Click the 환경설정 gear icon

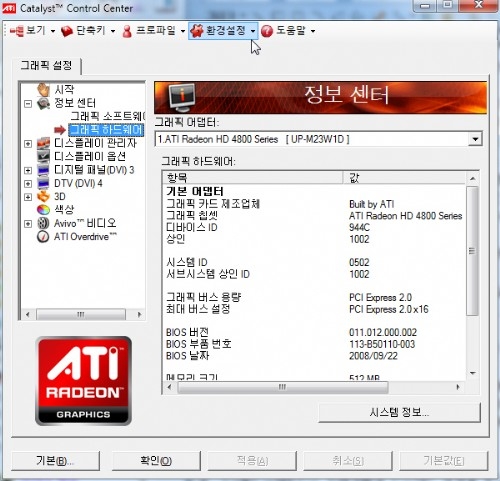point(196,31)
